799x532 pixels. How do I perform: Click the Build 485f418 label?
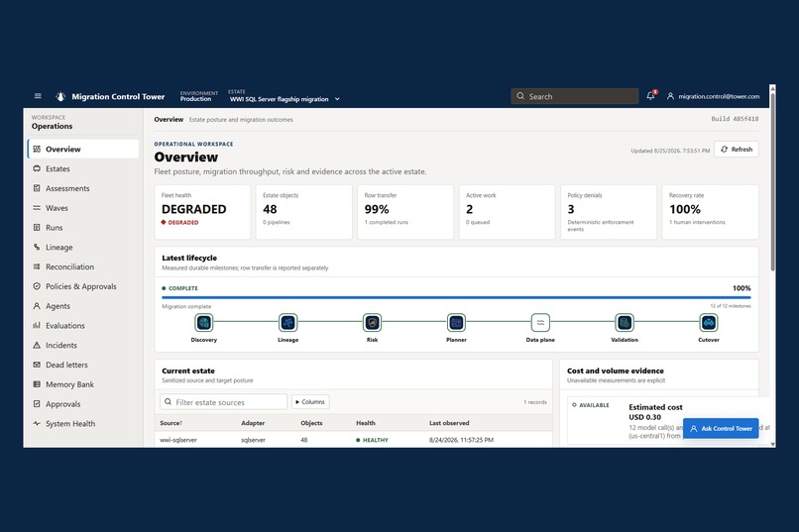pyautogui.click(x=735, y=119)
